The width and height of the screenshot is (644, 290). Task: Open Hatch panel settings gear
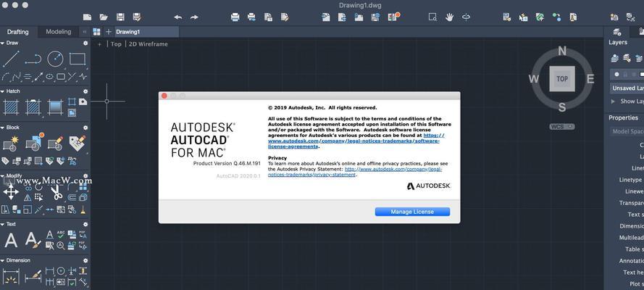point(85,91)
